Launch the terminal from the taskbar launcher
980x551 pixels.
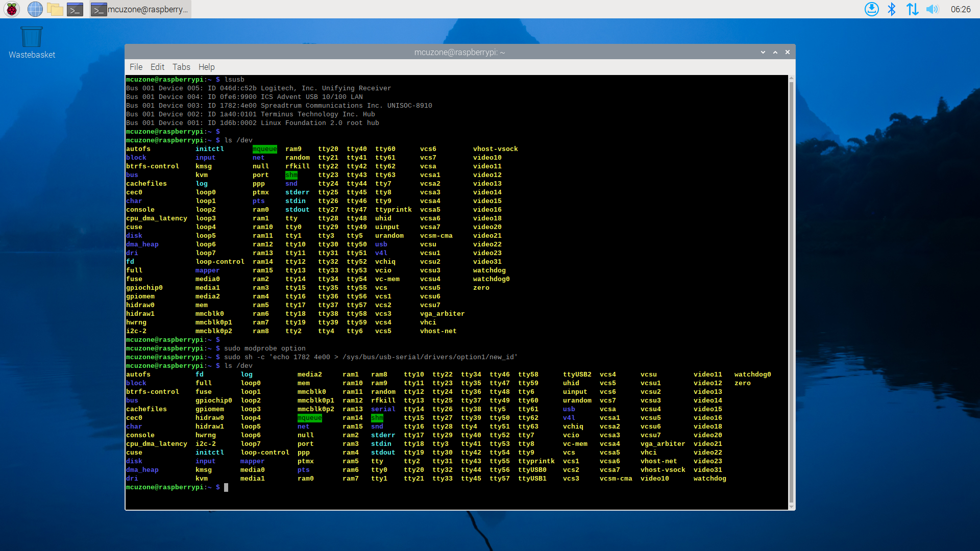[75, 9]
